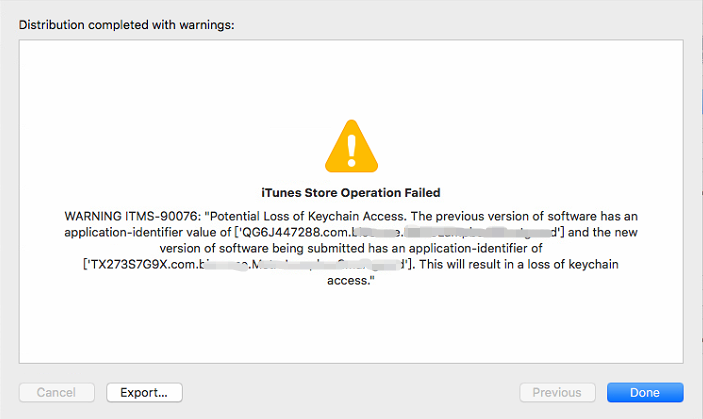Go back using the Previous button
Image resolution: width=703 pixels, height=419 pixels.
[x=557, y=393]
